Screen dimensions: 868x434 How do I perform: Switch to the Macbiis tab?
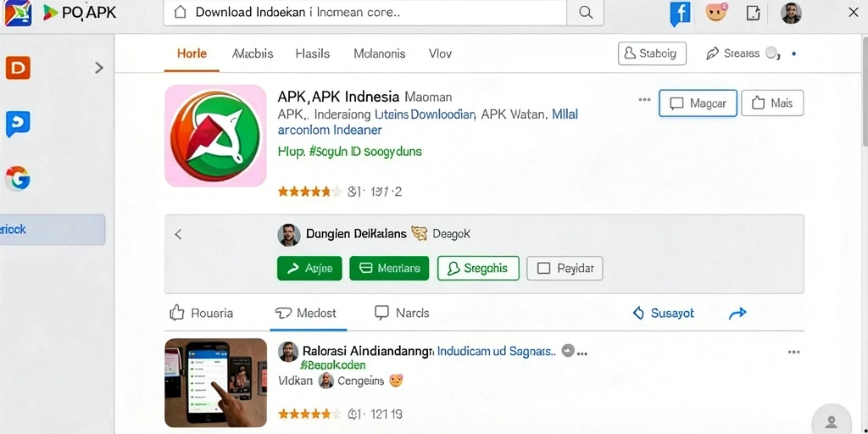[x=253, y=53]
